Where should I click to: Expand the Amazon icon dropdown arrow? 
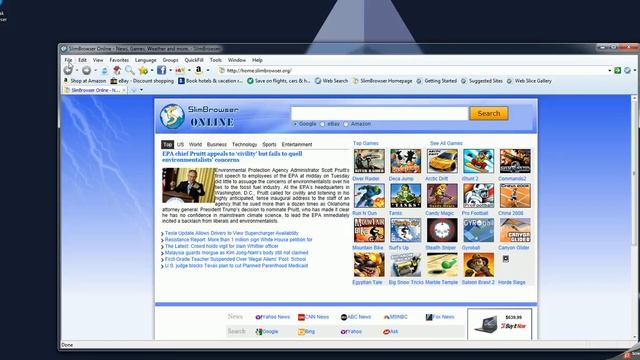pos(208,71)
